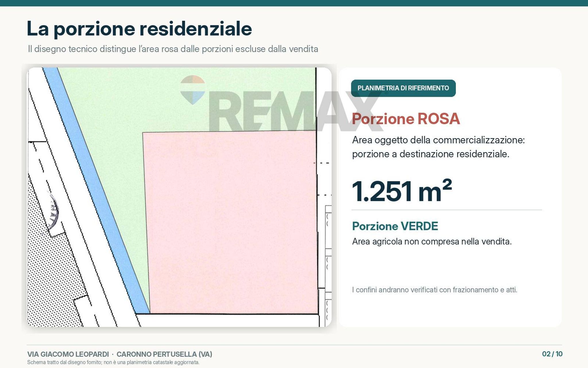
Task: Click the '1.251 m²' area value
Action: pos(402,191)
